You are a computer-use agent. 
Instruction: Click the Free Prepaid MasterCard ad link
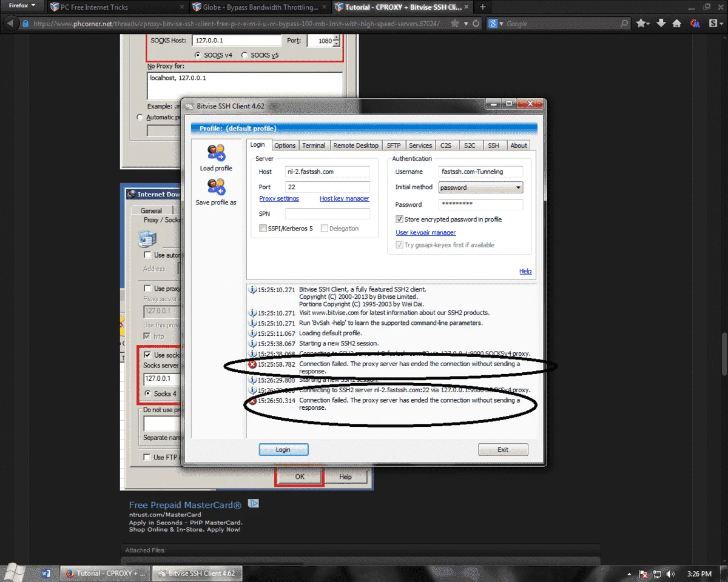[185, 505]
